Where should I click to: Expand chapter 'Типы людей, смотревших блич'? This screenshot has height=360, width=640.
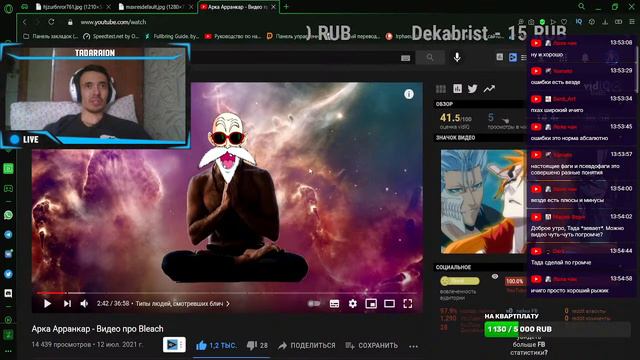click(182, 304)
